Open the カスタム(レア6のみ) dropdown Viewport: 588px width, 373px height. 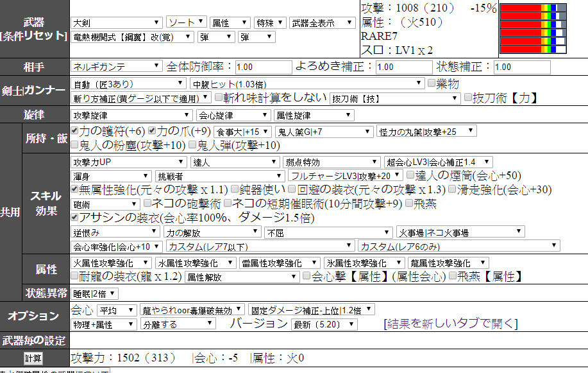(x=459, y=247)
